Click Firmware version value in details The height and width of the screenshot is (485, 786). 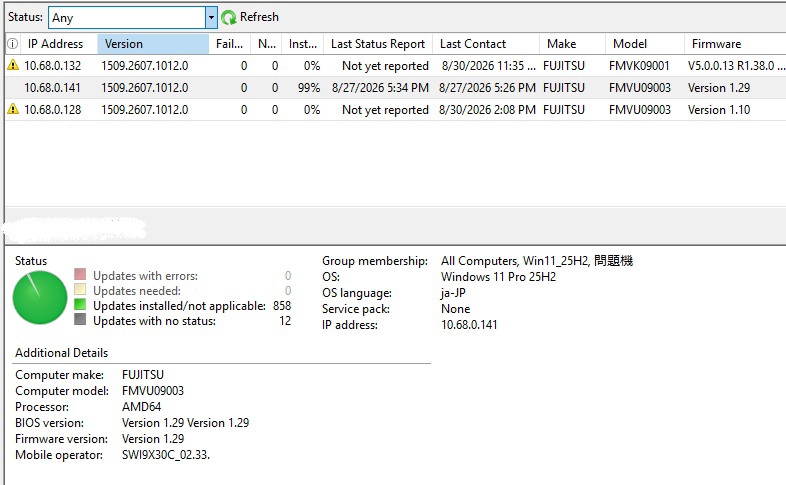[x=153, y=439]
